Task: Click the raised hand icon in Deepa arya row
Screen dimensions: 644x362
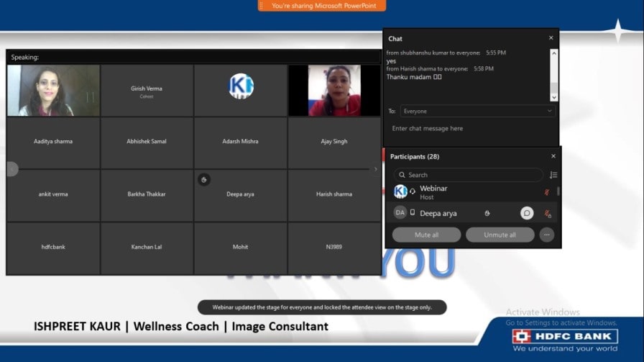Action: [487, 213]
